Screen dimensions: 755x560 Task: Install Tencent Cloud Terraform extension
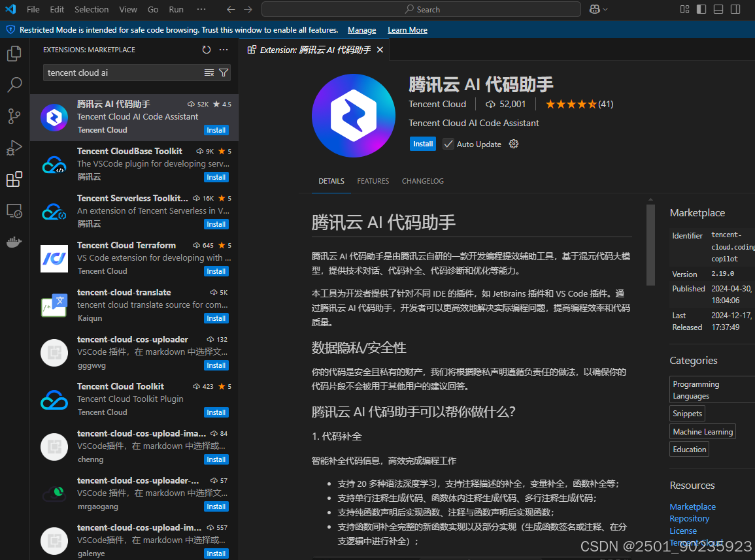216,272
